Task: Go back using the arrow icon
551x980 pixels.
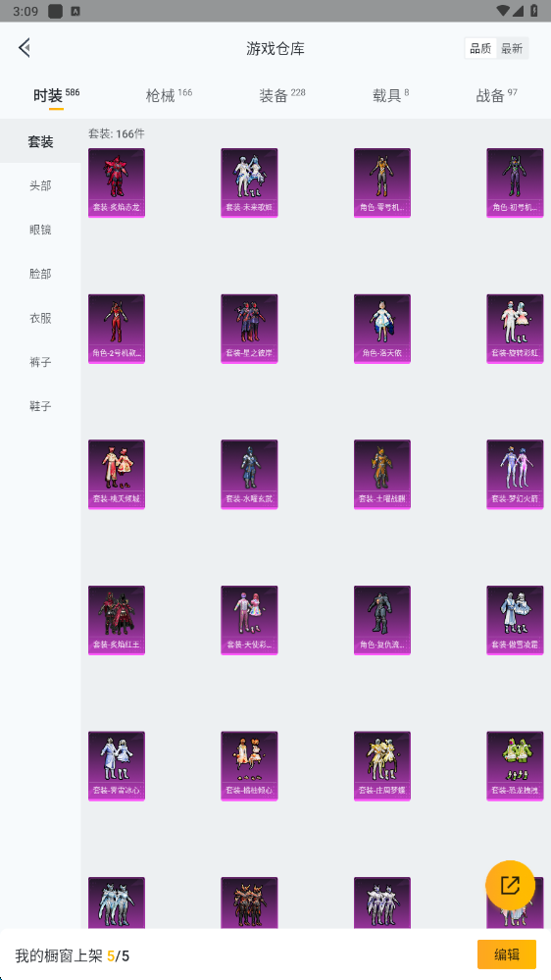Action: (25, 47)
